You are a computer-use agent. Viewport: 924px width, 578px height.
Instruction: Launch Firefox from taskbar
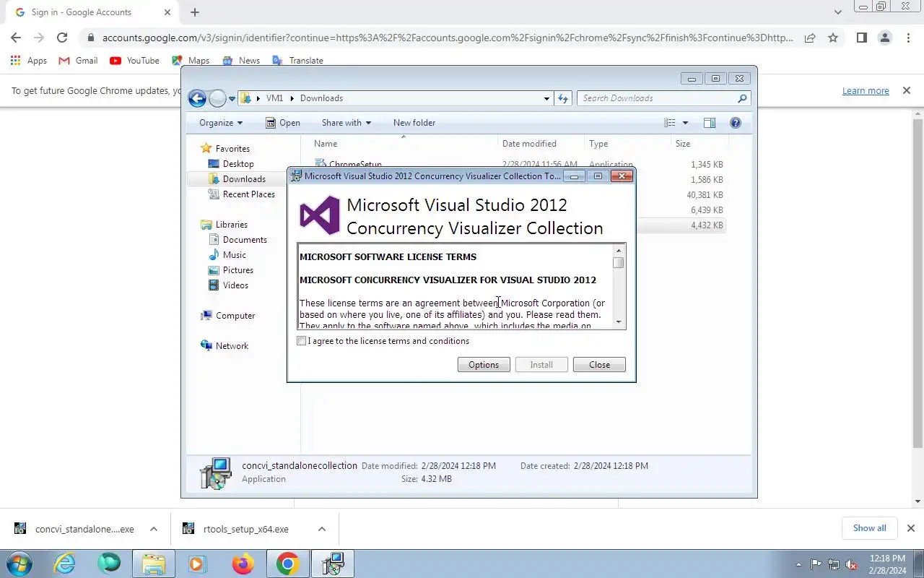[x=243, y=564]
